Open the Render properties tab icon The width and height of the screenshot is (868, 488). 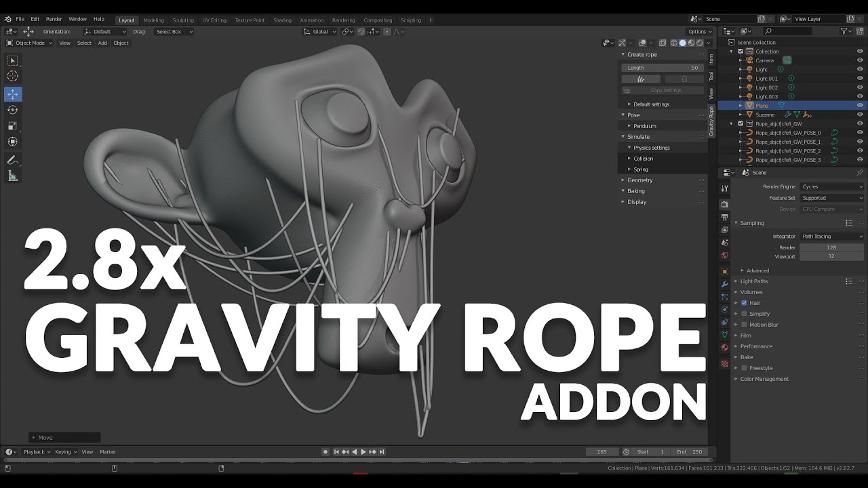point(724,204)
